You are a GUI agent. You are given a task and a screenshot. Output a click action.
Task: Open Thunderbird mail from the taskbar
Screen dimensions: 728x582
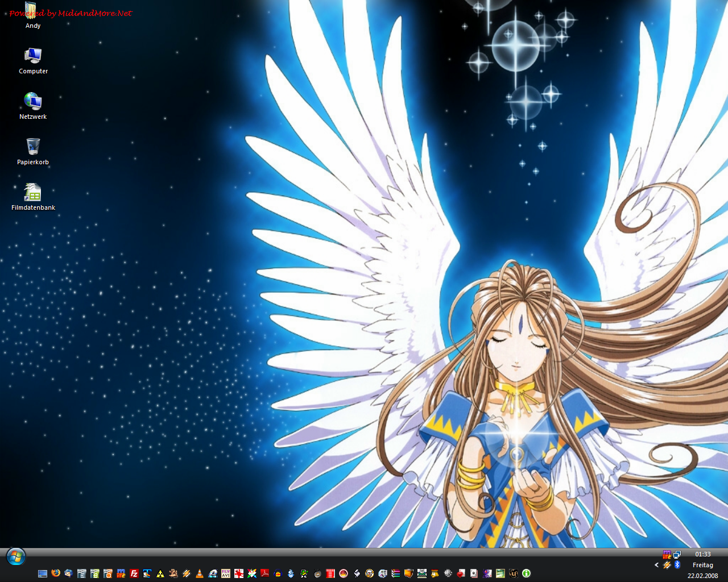69,573
